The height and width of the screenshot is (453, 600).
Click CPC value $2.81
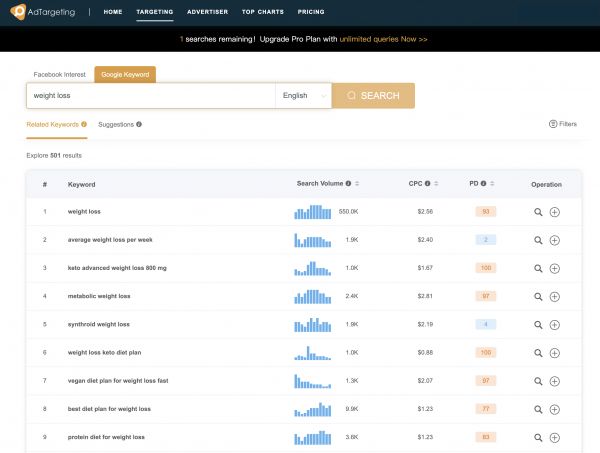tap(425, 296)
